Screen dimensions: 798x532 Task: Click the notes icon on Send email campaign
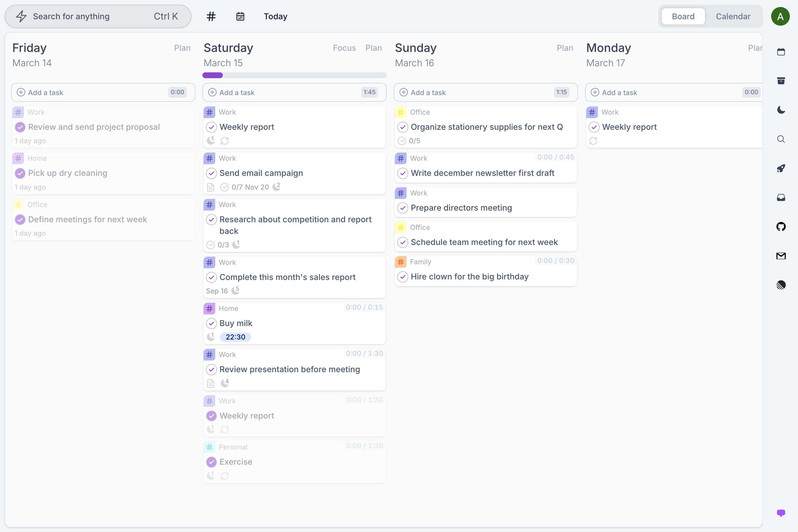pyautogui.click(x=210, y=187)
